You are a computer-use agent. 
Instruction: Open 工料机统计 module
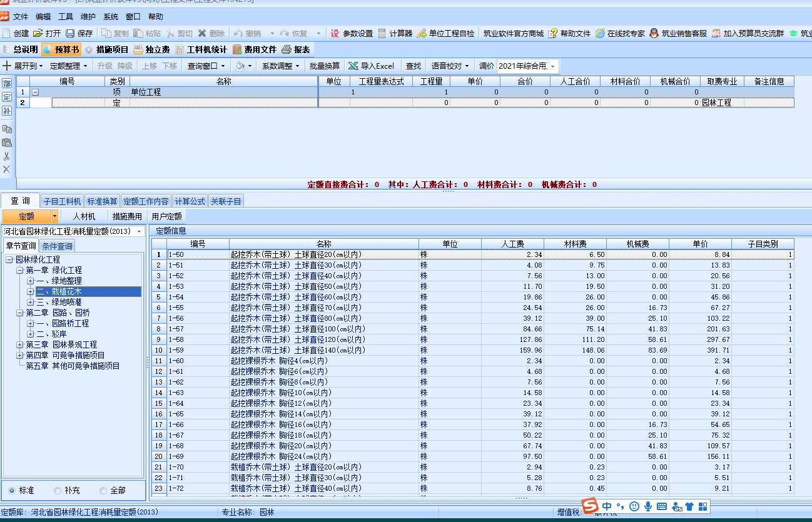(x=201, y=49)
